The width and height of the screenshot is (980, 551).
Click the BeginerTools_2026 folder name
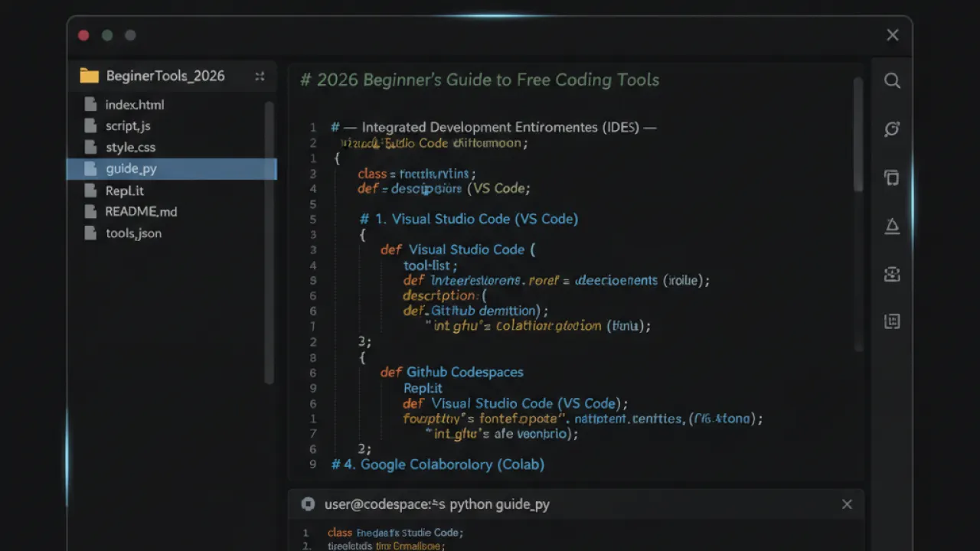click(x=165, y=76)
